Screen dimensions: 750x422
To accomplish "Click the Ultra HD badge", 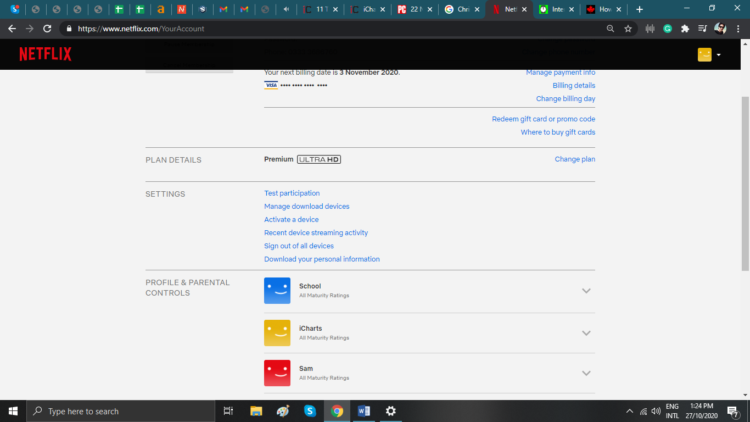I will coord(319,159).
